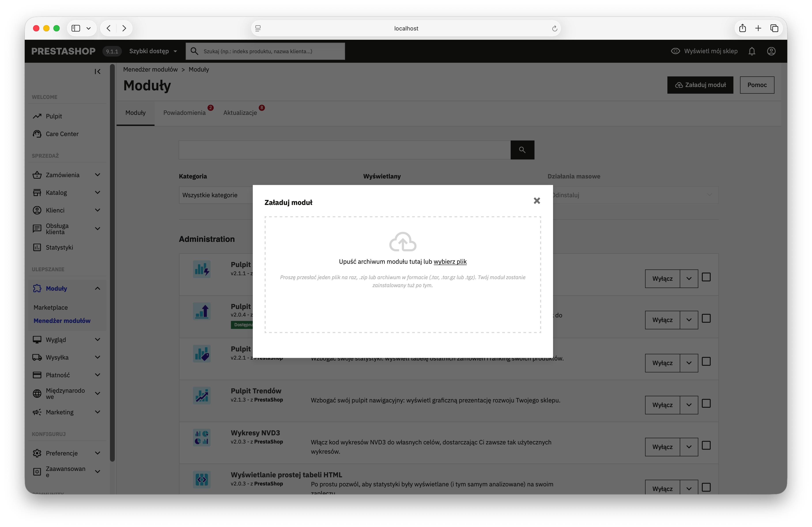This screenshot has height=527, width=812.
Task: Tick checkbox for Pulpit v2.0.4 module
Action: click(x=706, y=318)
